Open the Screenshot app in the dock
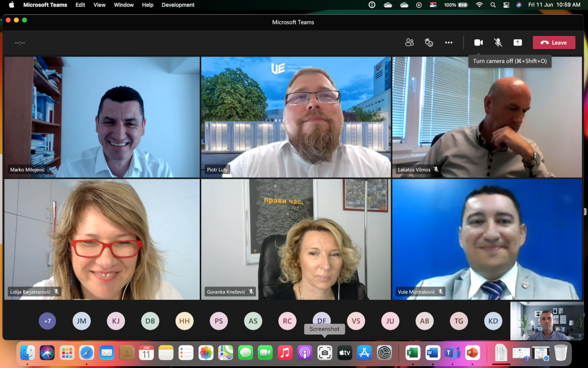This screenshot has height=368, width=588. (325, 353)
